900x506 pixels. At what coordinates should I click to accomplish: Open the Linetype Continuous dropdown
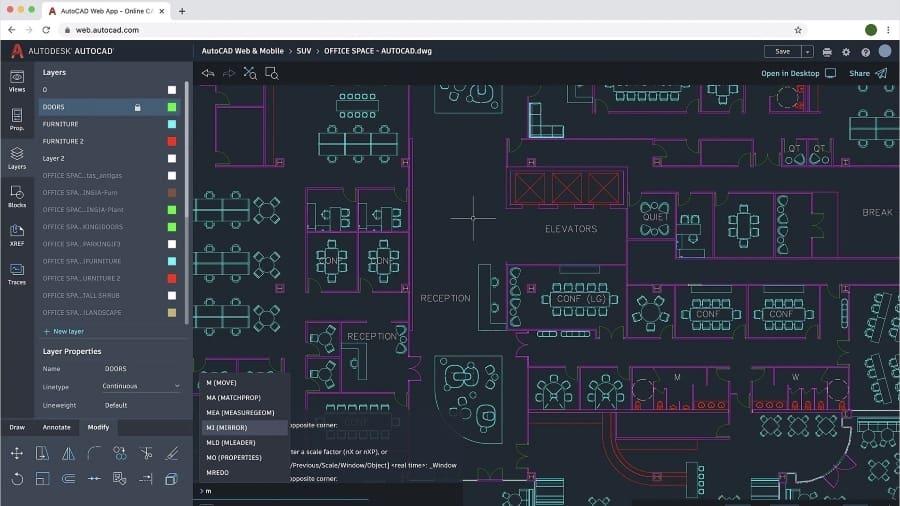point(141,386)
